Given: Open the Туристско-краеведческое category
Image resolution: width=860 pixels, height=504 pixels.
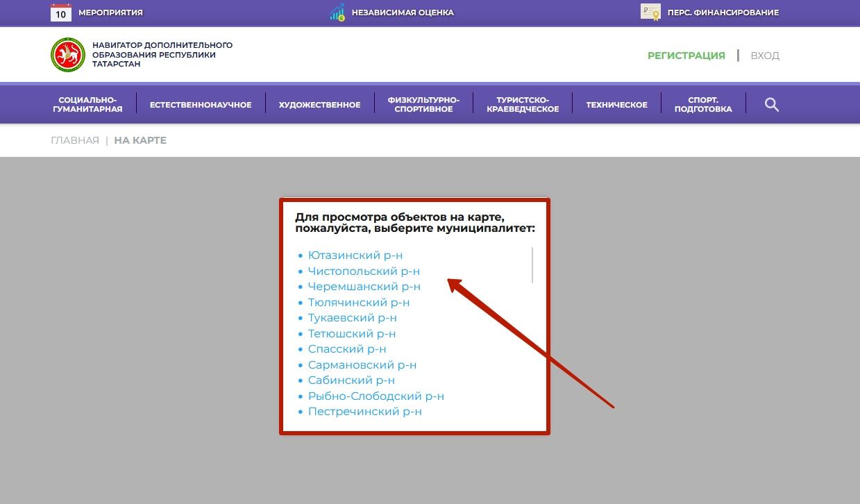Looking at the screenshot, I should pyautogui.click(x=523, y=105).
